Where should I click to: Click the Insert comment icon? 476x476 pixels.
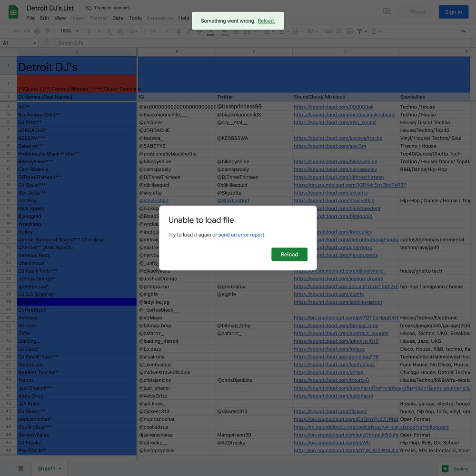click(339, 31)
